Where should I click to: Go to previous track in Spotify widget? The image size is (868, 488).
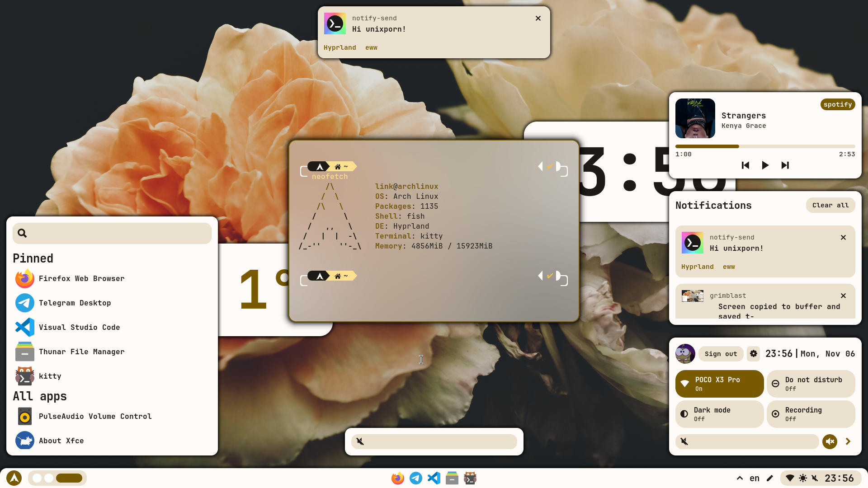tap(745, 165)
